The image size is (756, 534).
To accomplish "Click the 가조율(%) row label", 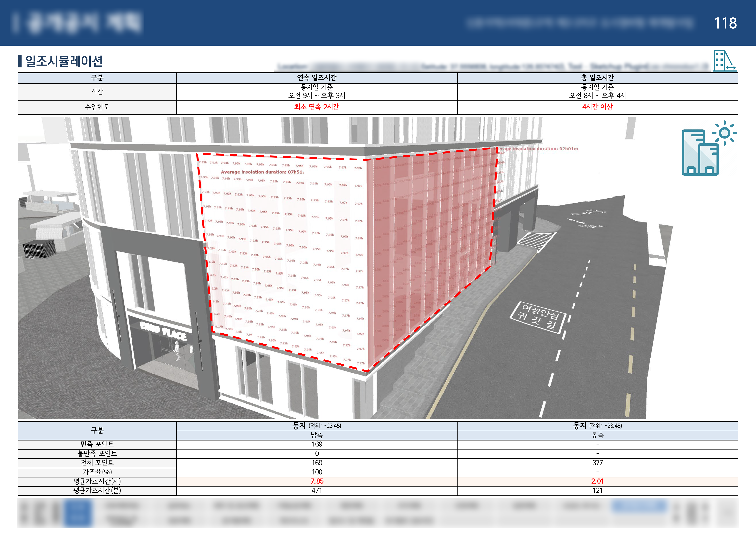I will click(x=97, y=472).
